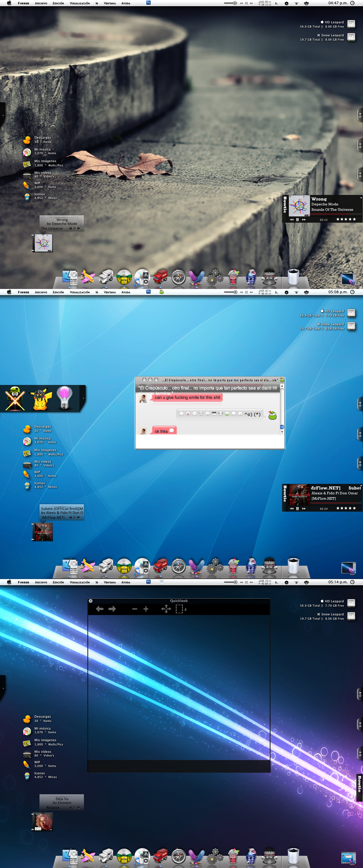Pause Bowtie player showing Alexis & Fido
This screenshot has width=363, height=868.
297,509
